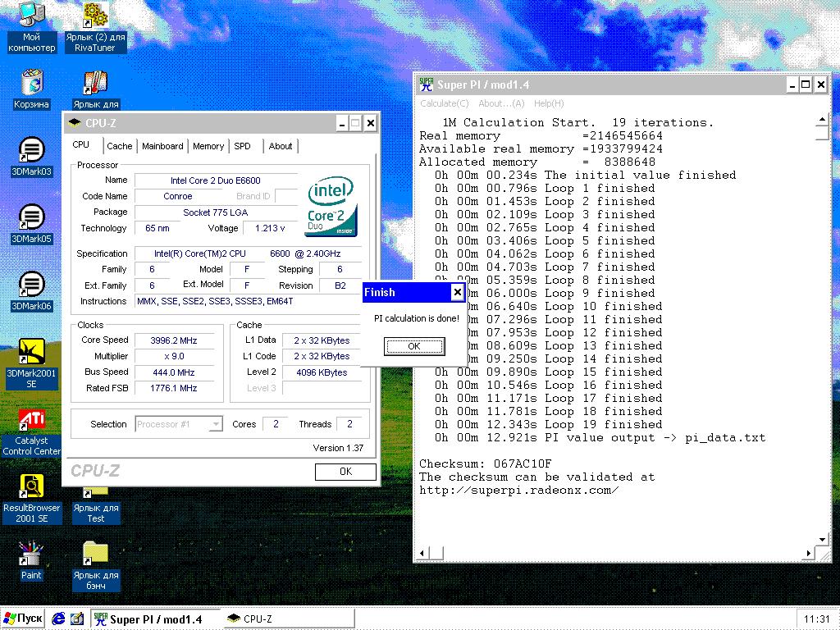This screenshot has width=840, height=630.
Task: Click Super PI vertical scrollbar up arrow
Action: (x=822, y=120)
